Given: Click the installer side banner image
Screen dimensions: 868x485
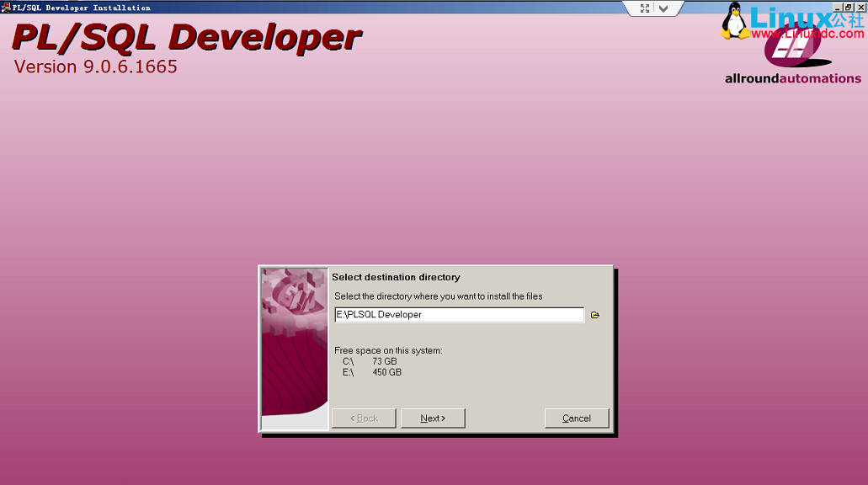Looking at the screenshot, I should click(x=295, y=349).
